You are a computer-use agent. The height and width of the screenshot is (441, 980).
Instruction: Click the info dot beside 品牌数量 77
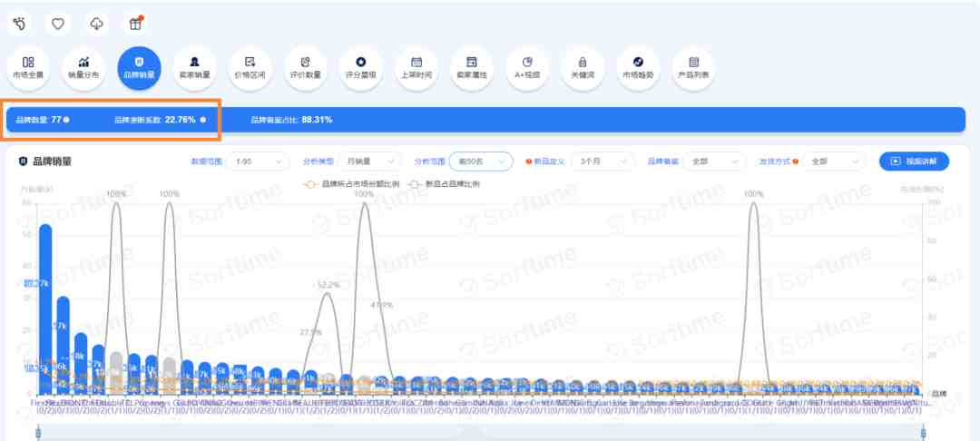(x=66, y=119)
